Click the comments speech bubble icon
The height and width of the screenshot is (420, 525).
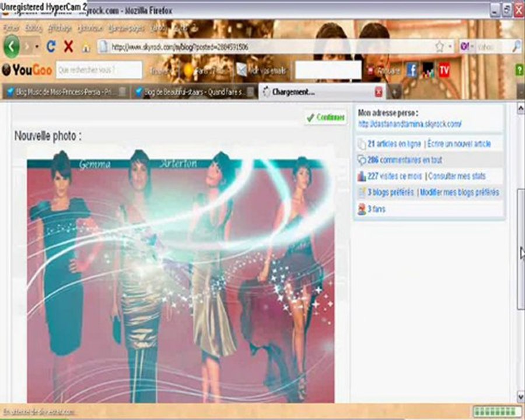(x=362, y=160)
